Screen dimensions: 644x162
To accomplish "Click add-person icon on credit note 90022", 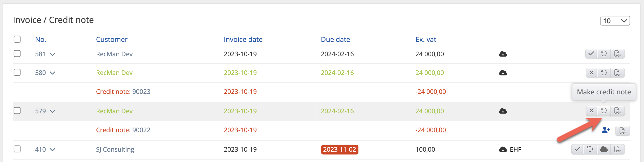I will coord(606,130).
